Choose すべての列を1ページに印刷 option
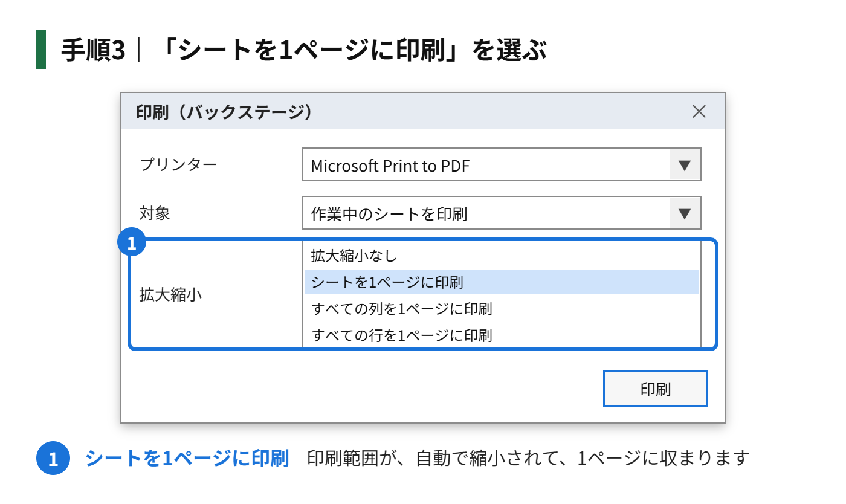846x504 pixels. point(502,308)
